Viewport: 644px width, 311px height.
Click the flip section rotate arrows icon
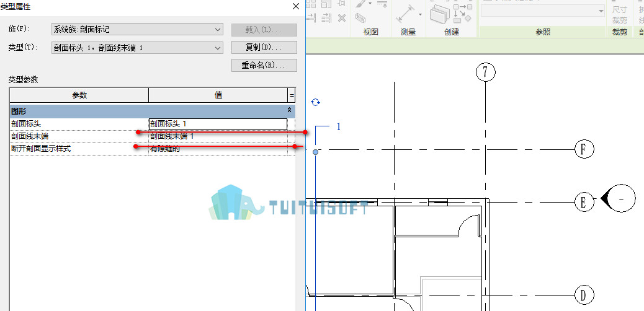click(315, 102)
